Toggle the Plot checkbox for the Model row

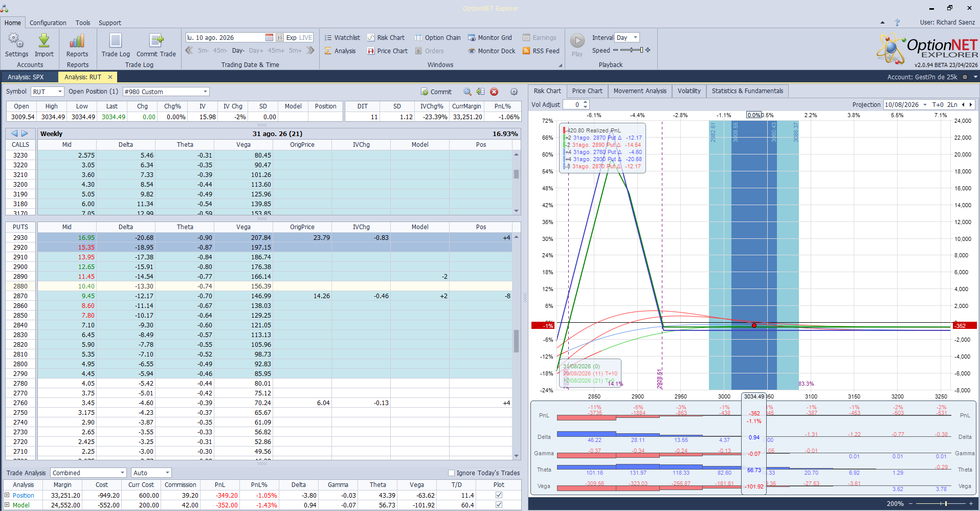point(499,504)
